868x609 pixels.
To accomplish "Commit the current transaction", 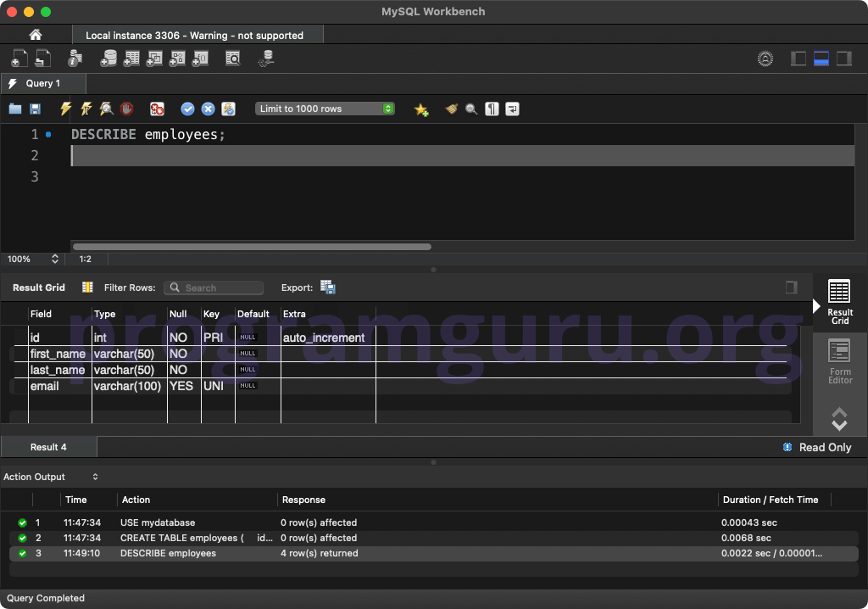I will (x=187, y=109).
